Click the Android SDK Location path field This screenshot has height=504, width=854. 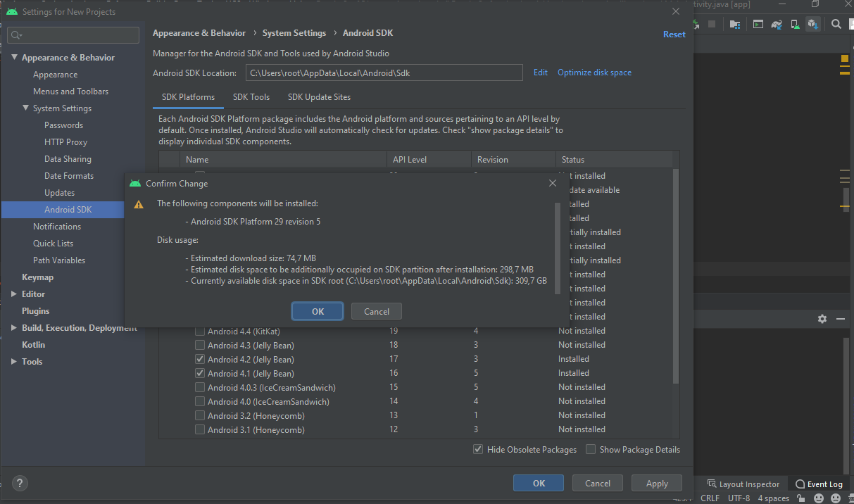384,73
